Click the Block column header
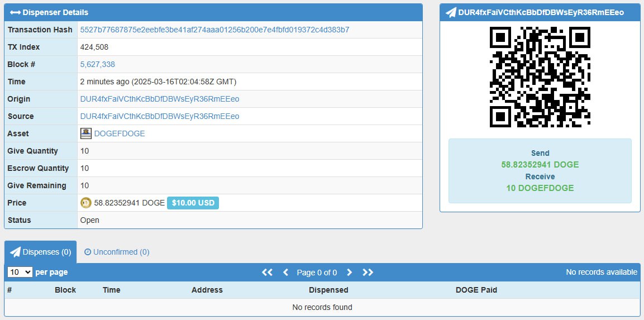Image resolution: width=644 pixels, height=320 pixels. coord(65,290)
